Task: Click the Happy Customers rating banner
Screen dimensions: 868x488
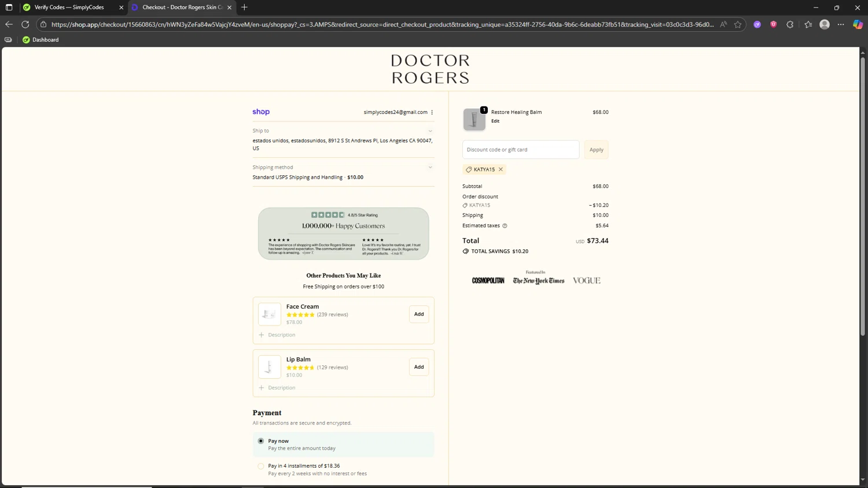Action: coord(344,234)
